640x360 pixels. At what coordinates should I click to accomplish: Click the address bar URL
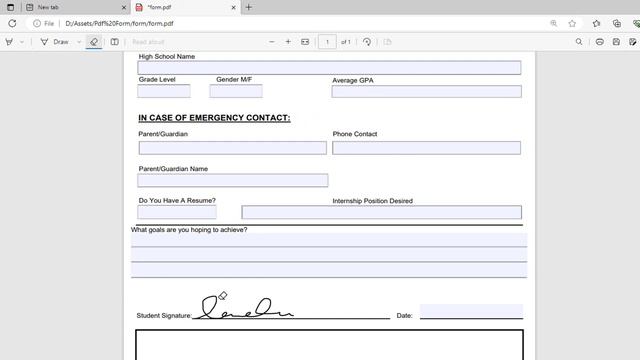pos(120,24)
